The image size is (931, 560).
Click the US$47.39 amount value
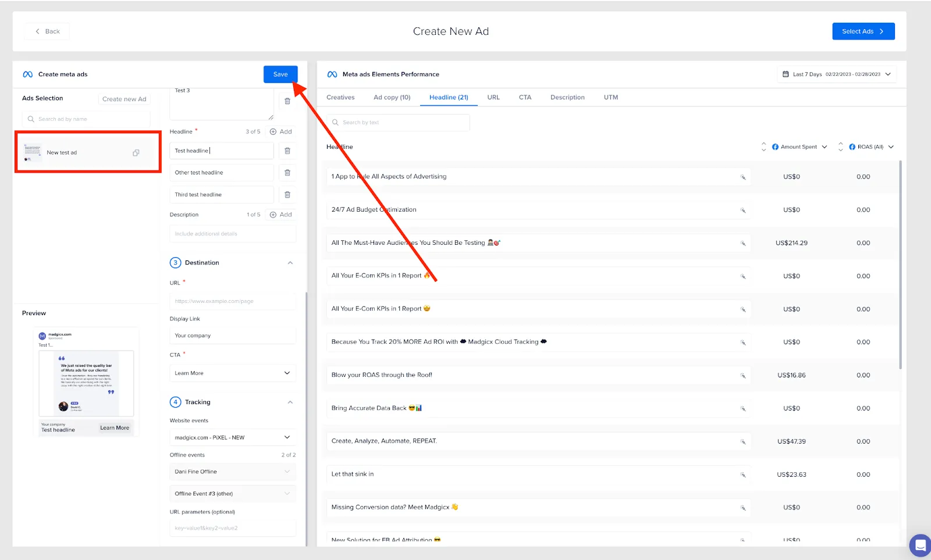pyautogui.click(x=791, y=441)
